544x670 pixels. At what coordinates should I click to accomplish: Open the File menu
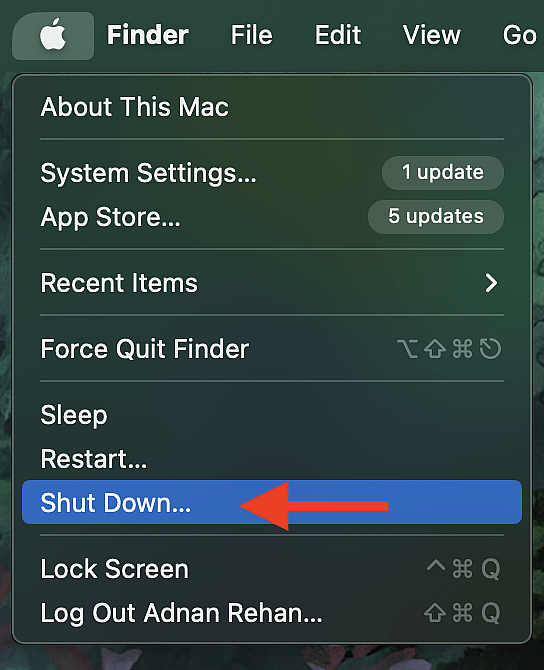[251, 35]
